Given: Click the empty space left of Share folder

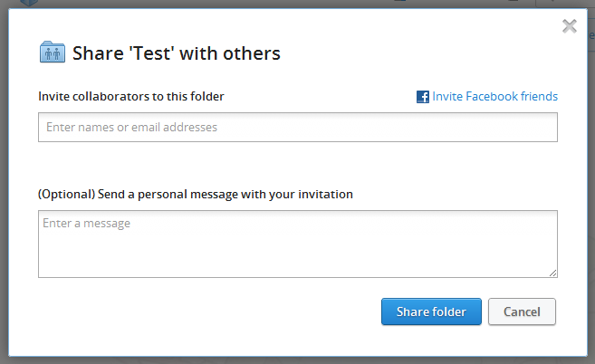Looking at the screenshot, I should pos(208,311).
